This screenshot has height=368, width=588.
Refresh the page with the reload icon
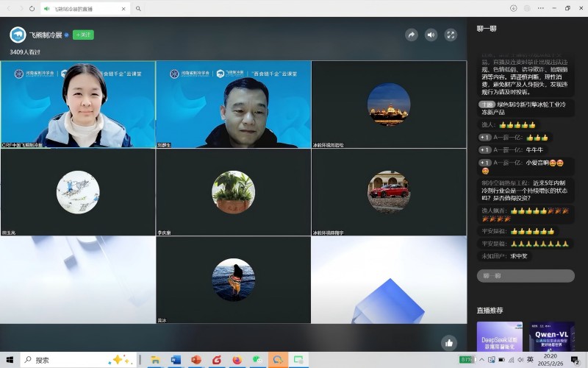pos(32,8)
